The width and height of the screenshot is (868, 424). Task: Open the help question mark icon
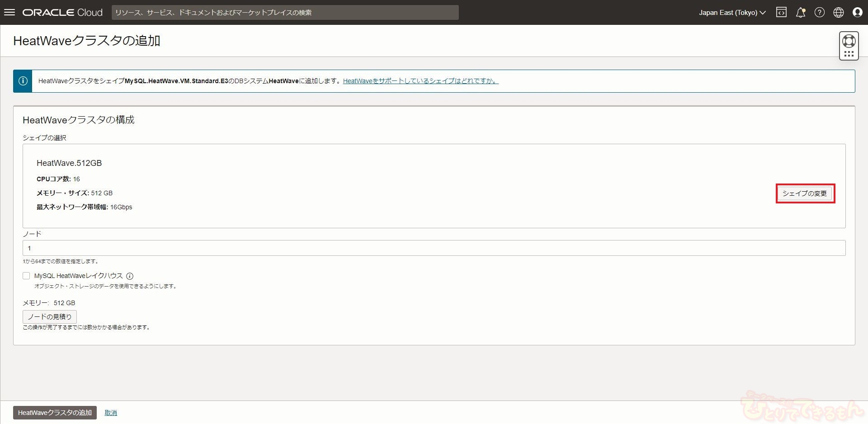tap(819, 13)
